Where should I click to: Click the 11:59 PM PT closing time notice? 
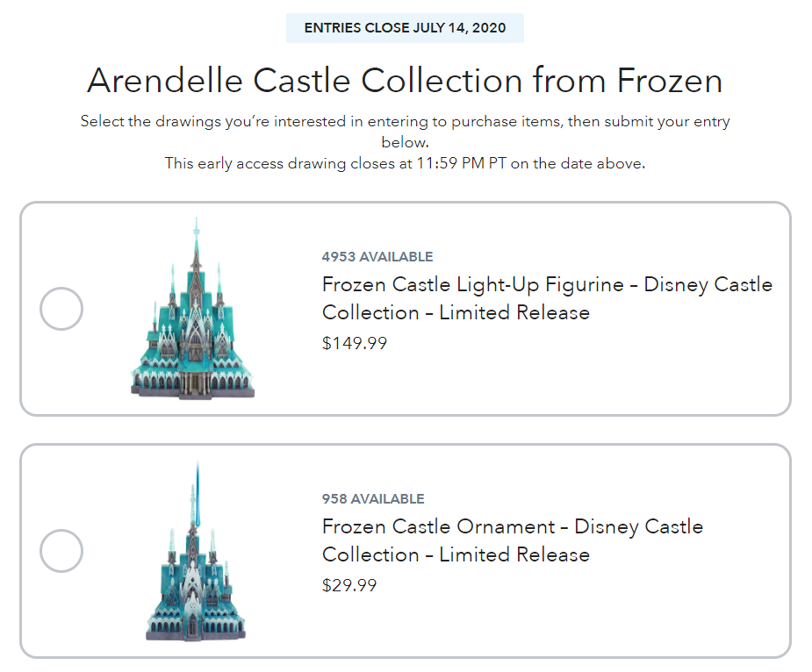(405, 163)
